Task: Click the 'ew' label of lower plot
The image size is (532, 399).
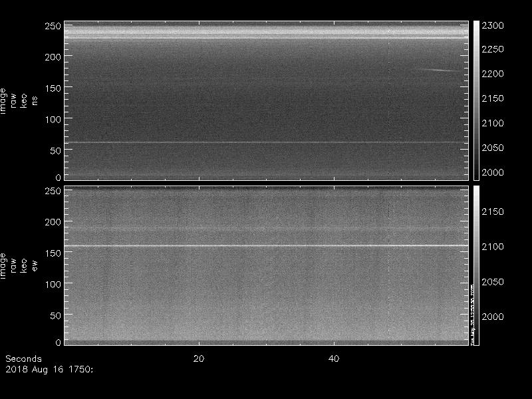Action: (x=35, y=265)
